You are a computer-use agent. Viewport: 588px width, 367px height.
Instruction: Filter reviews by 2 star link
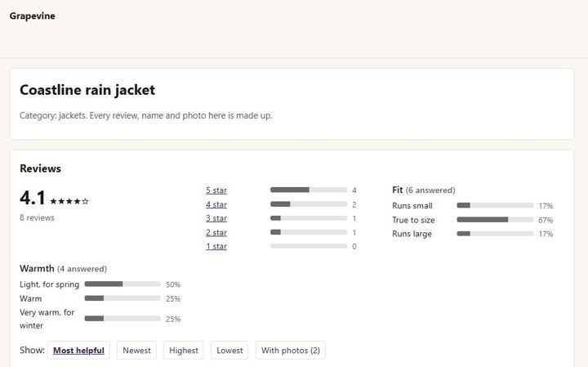point(216,232)
